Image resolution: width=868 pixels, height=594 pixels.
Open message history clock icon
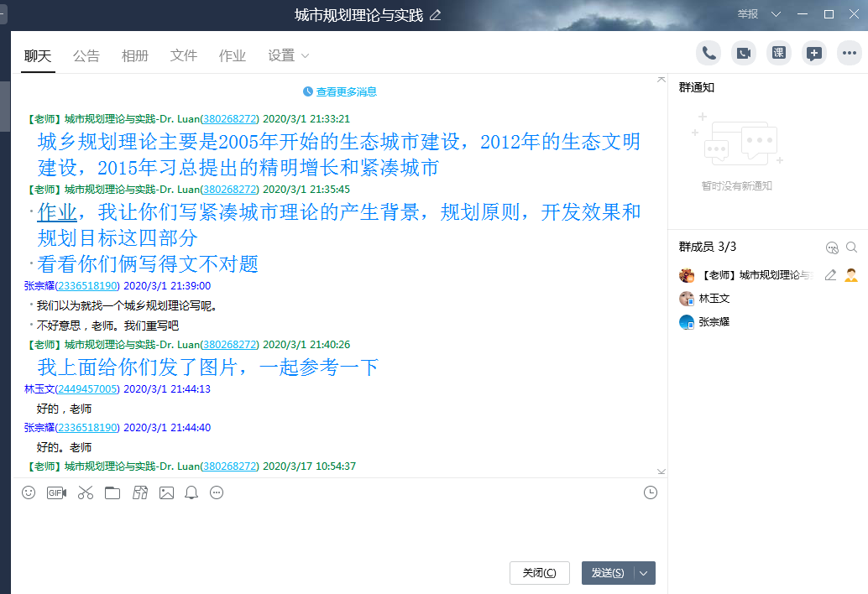coord(651,493)
